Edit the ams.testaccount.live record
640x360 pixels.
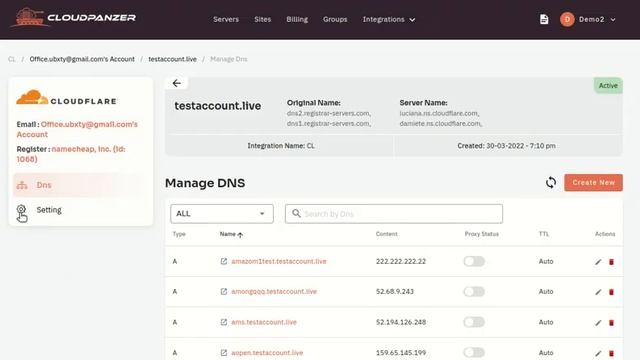tap(598, 322)
